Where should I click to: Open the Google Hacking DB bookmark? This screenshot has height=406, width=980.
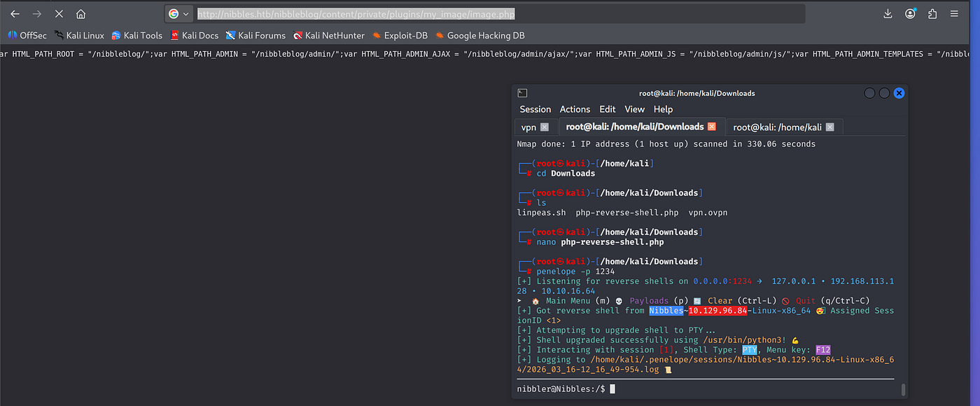coord(479,35)
